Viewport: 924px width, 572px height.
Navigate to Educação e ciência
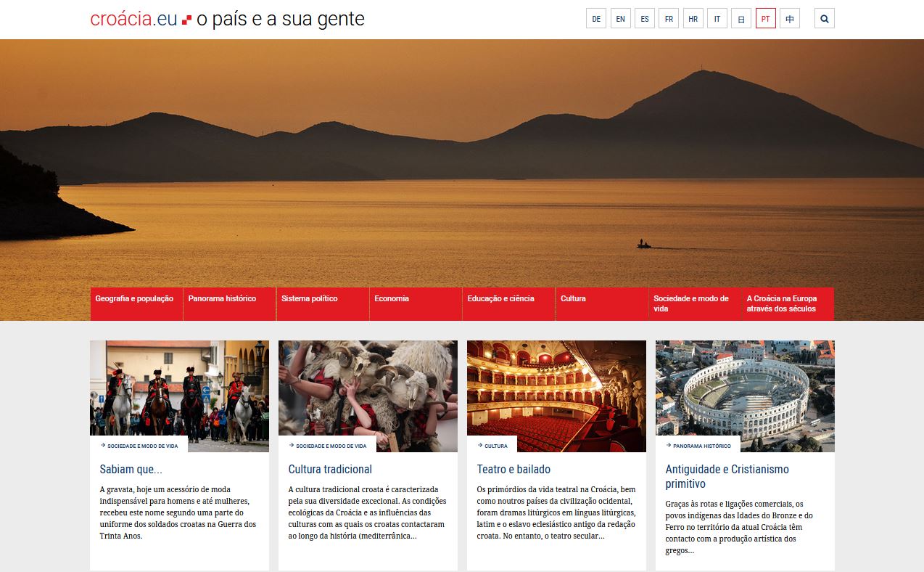click(x=500, y=299)
